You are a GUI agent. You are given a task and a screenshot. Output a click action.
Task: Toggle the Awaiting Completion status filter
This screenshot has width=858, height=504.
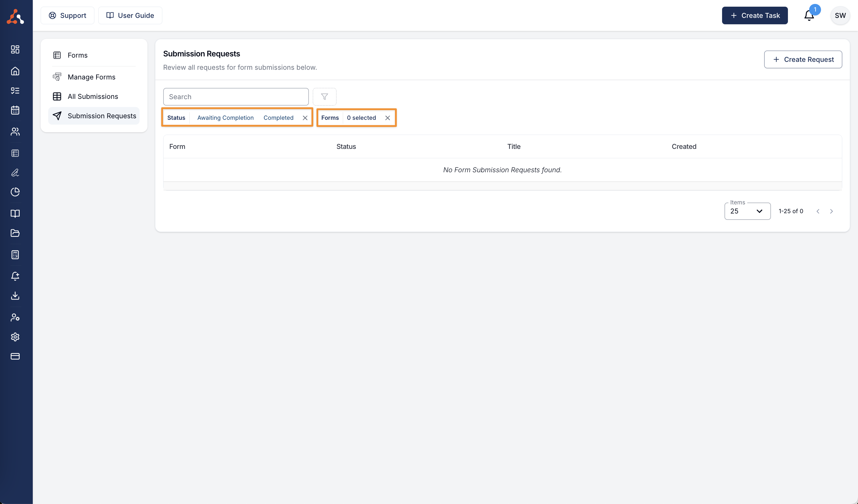225,118
